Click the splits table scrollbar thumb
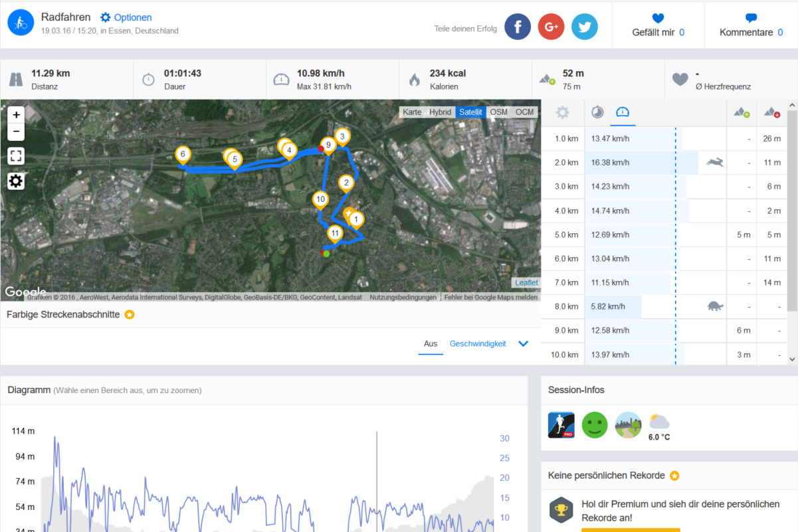The image size is (798, 532). [791, 210]
